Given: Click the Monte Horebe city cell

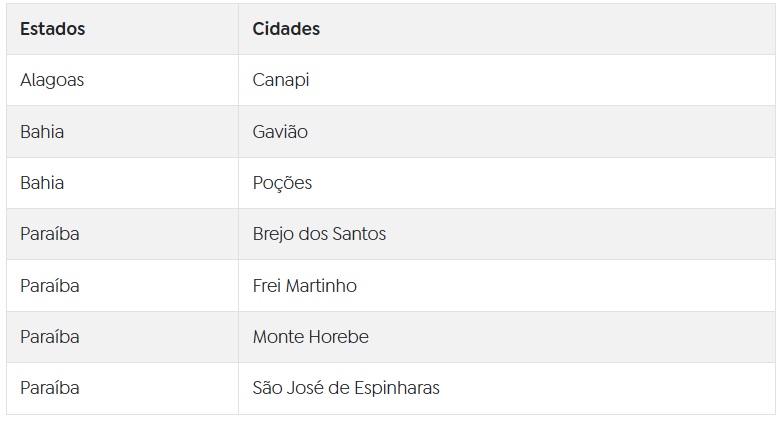Looking at the screenshot, I should (506, 337).
